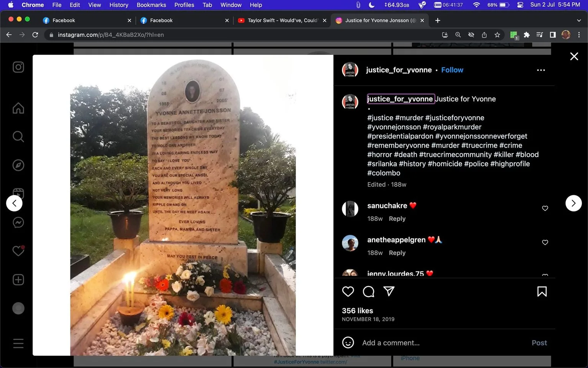The height and width of the screenshot is (368, 588).
Task: Like anetheappelgren's comment
Action: [x=545, y=242]
